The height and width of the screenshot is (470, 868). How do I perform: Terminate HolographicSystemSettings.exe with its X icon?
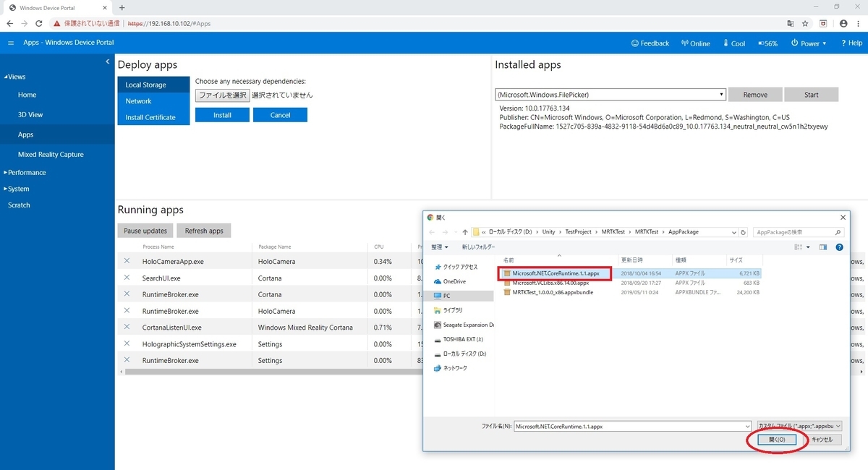[127, 343]
